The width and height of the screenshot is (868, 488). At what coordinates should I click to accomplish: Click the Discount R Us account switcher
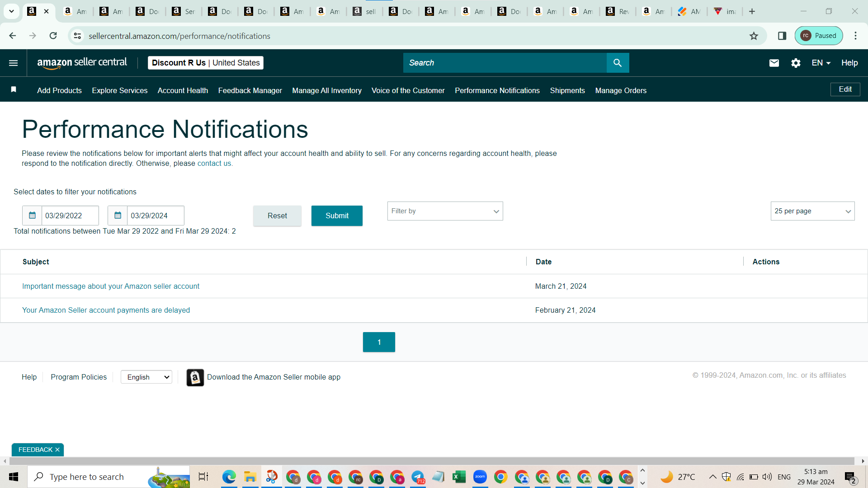tap(206, 63)
